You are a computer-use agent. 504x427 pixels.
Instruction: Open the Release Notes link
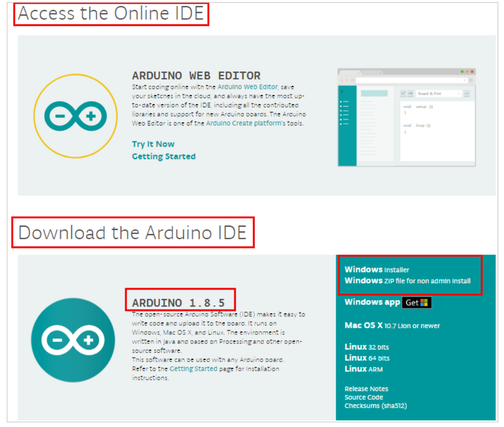pos(366,389)
